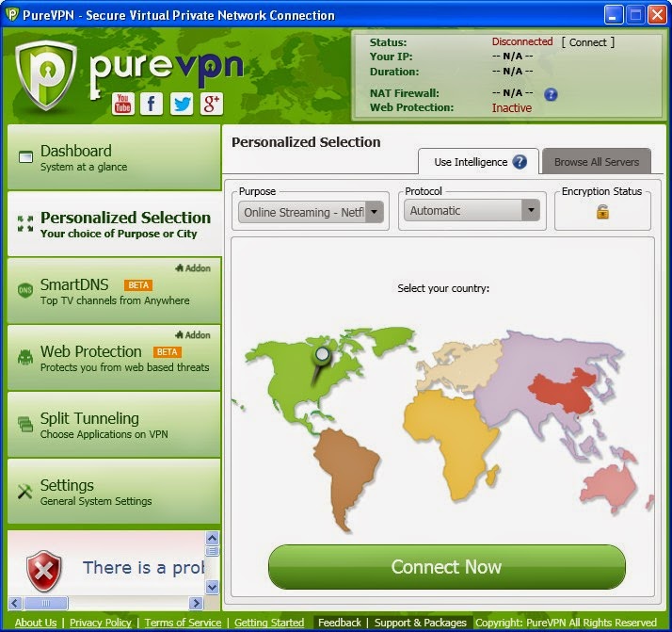
Task: Click the red Disconnected status text
Action: pos(522,41)
